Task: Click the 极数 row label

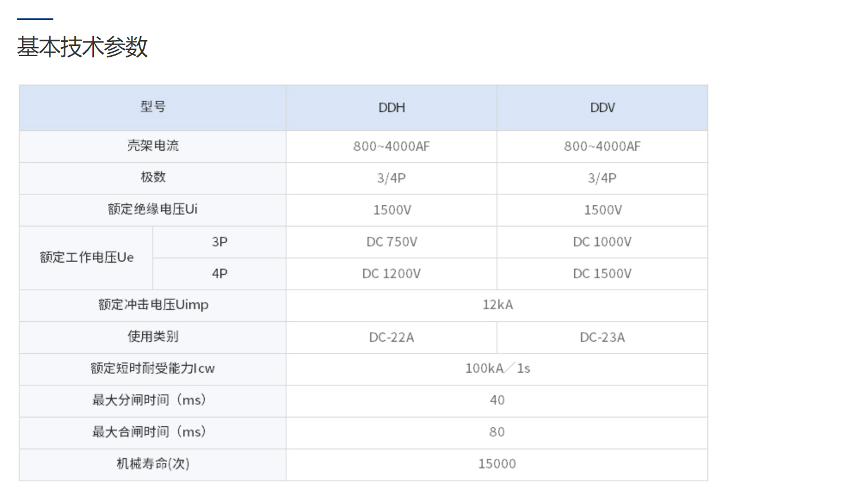Action: (x=153, y=178)
